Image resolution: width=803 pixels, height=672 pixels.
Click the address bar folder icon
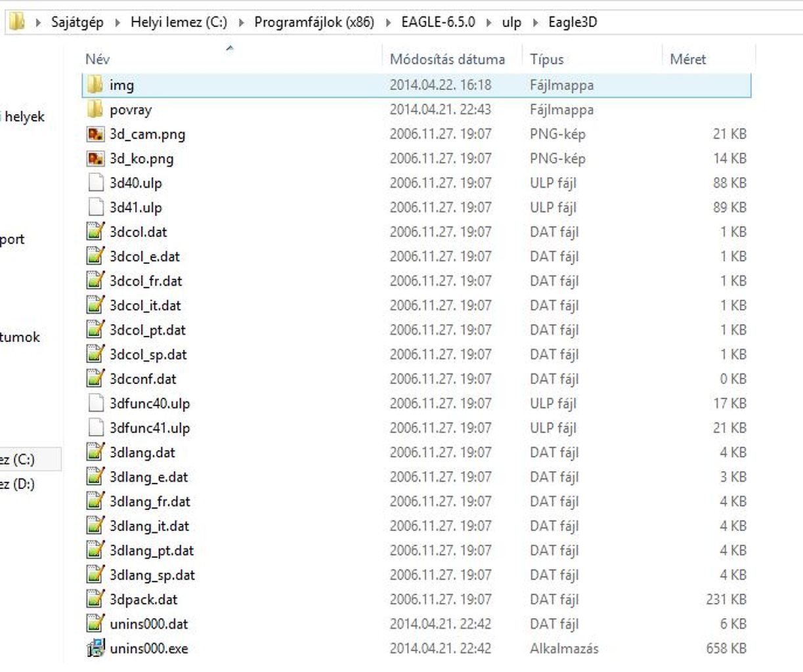(17, 22)
